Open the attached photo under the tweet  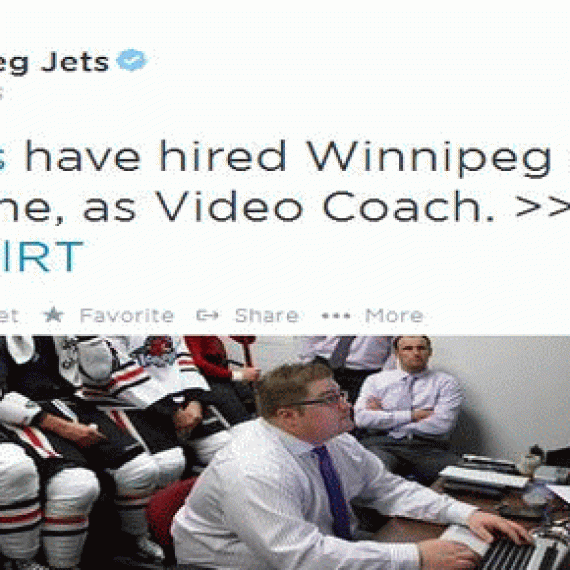pos(285,453)
